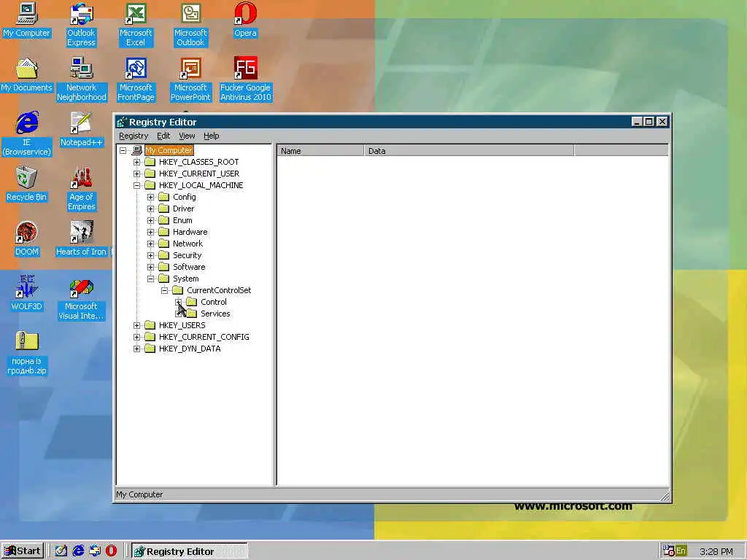The image size is (747, 560).
Task: Open the Help menu
Action: pyautogui.click(x=211, y=136)
